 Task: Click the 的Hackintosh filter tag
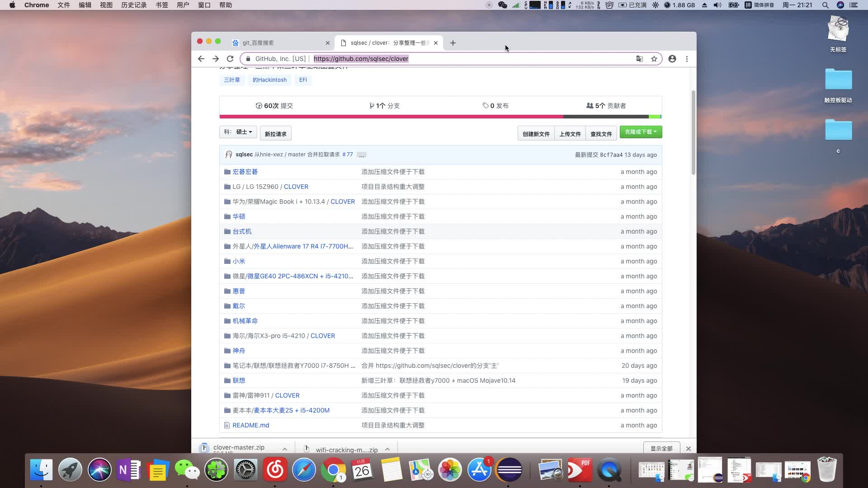pos(269,79)
